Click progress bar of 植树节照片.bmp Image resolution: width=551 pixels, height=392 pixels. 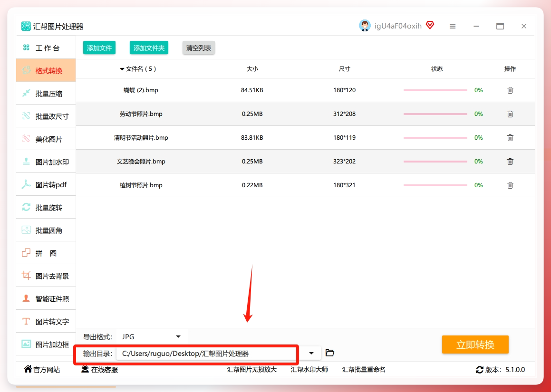tap(435, 185)
